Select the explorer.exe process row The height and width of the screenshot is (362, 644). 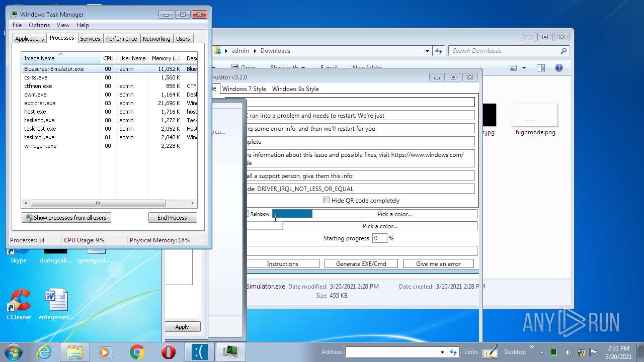point(110,103)
